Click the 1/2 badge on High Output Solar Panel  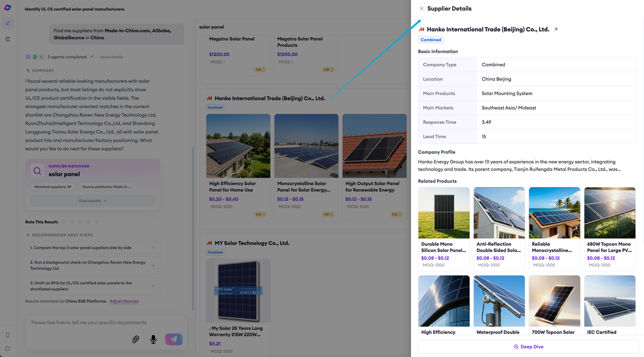(x=396, y=214)
